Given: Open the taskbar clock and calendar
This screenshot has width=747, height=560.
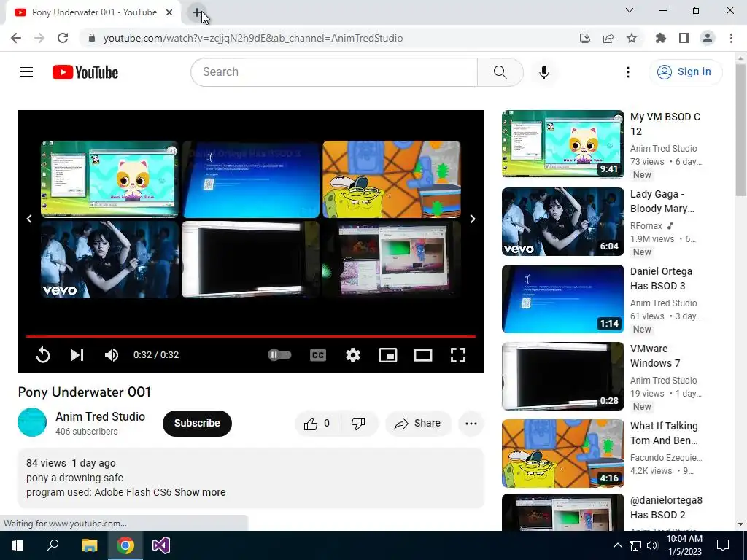Looking at the screenshot, I should coord(684,545).
